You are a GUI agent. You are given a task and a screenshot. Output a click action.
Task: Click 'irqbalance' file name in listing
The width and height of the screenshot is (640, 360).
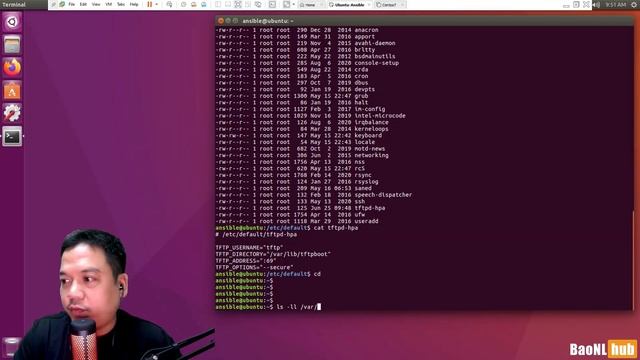pyautogui.click(x=371, y=122)
